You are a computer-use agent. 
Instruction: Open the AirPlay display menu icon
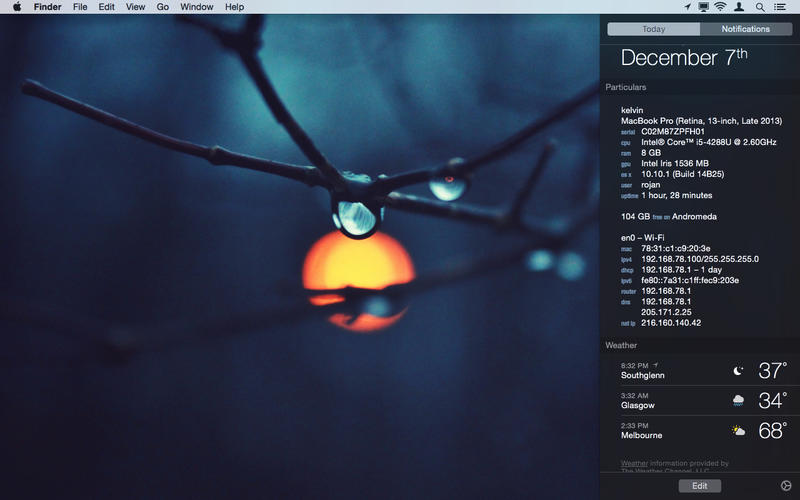704,7
